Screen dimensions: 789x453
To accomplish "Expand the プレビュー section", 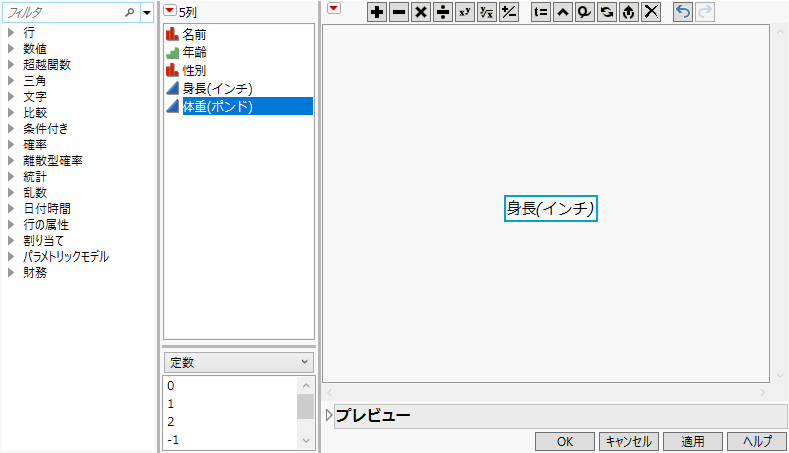I will click(x=329, y=415).
